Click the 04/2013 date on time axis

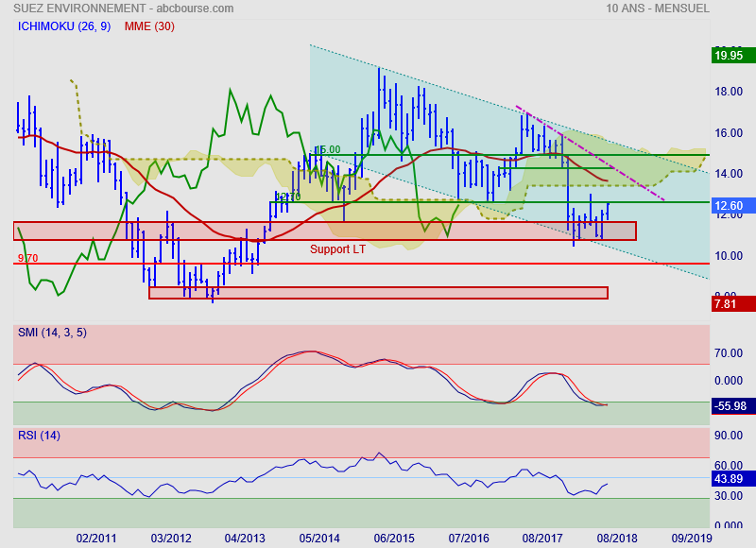tap(245, 539)
